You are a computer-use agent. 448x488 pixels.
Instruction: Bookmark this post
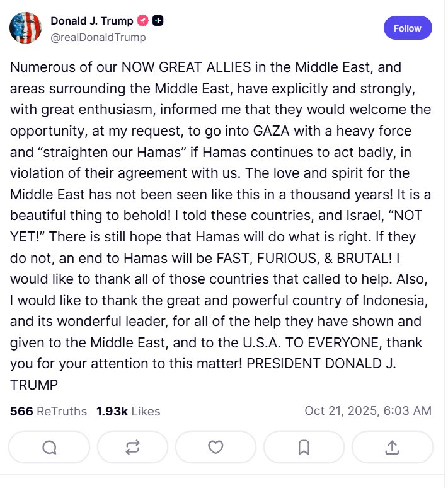tap(304, 447)
